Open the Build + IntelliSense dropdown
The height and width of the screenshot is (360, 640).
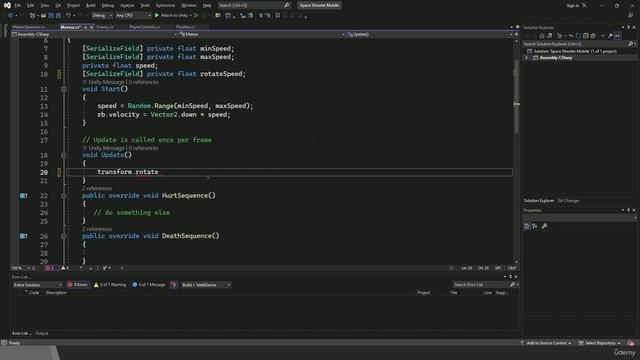coord(206,285)
